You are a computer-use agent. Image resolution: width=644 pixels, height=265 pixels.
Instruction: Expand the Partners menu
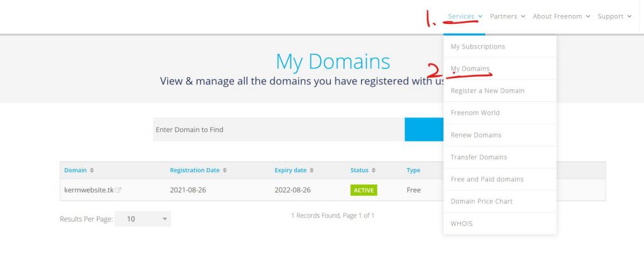point(507,16)
